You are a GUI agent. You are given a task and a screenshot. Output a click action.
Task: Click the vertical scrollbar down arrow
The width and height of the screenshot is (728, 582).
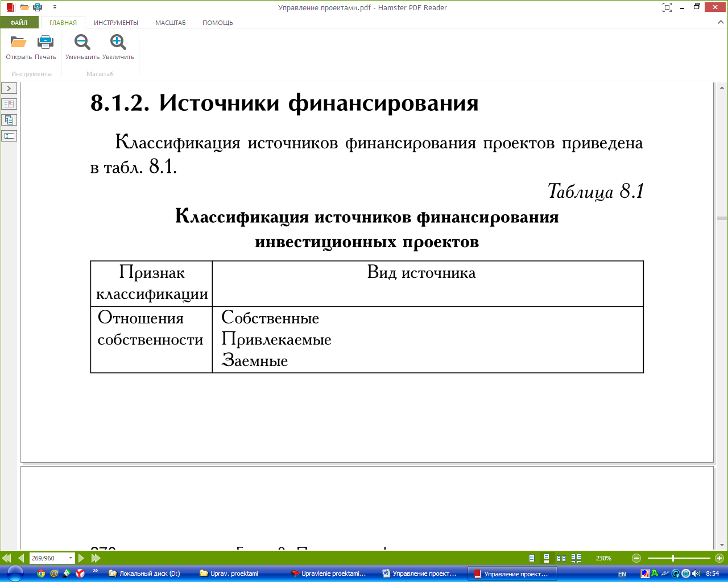[722, 545]
